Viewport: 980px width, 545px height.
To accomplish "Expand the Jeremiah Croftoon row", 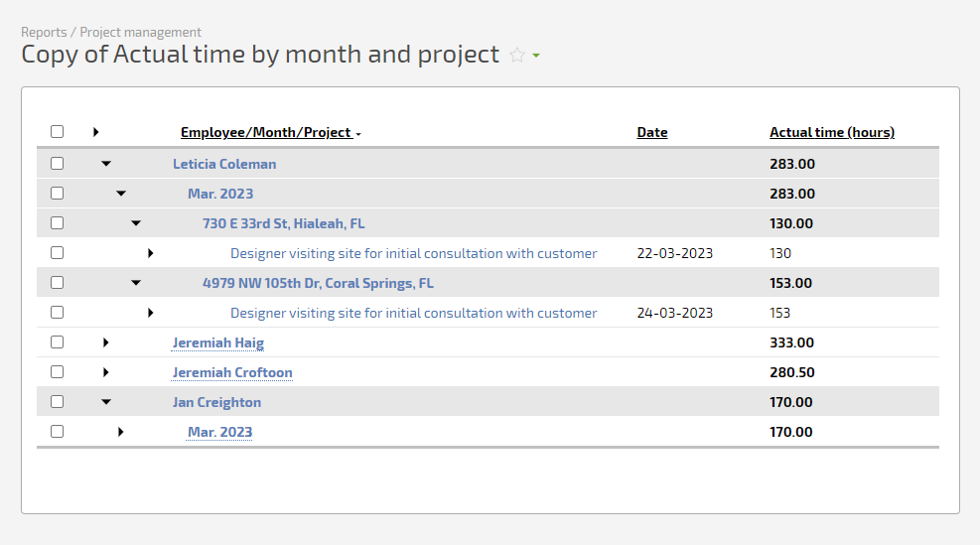I will pos(105,372).
